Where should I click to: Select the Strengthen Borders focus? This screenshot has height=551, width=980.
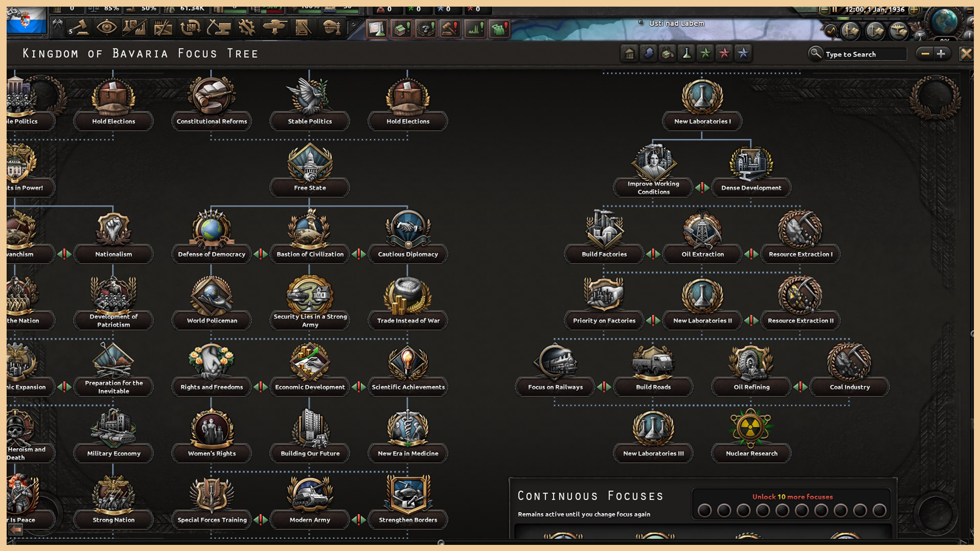pos(408,503)
